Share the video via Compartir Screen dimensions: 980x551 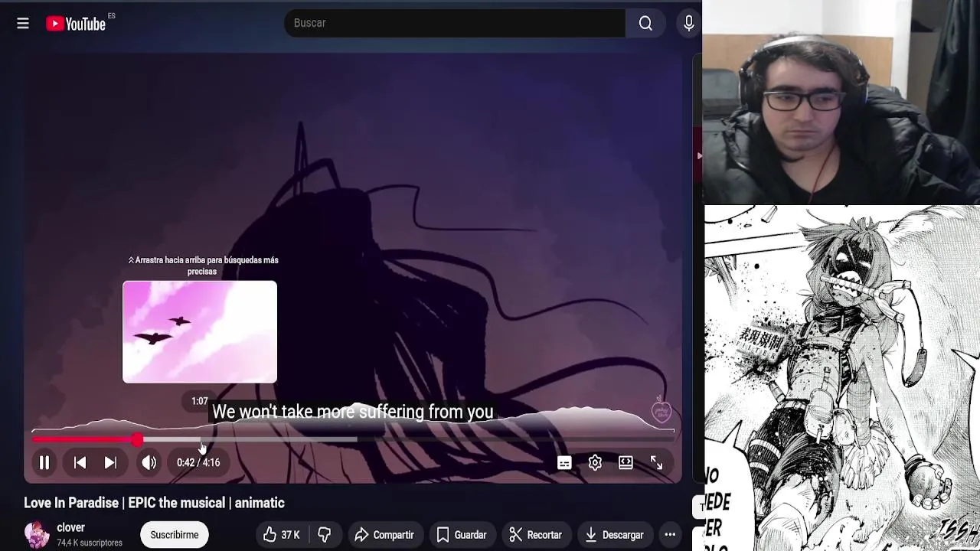(x=384, y=535)
